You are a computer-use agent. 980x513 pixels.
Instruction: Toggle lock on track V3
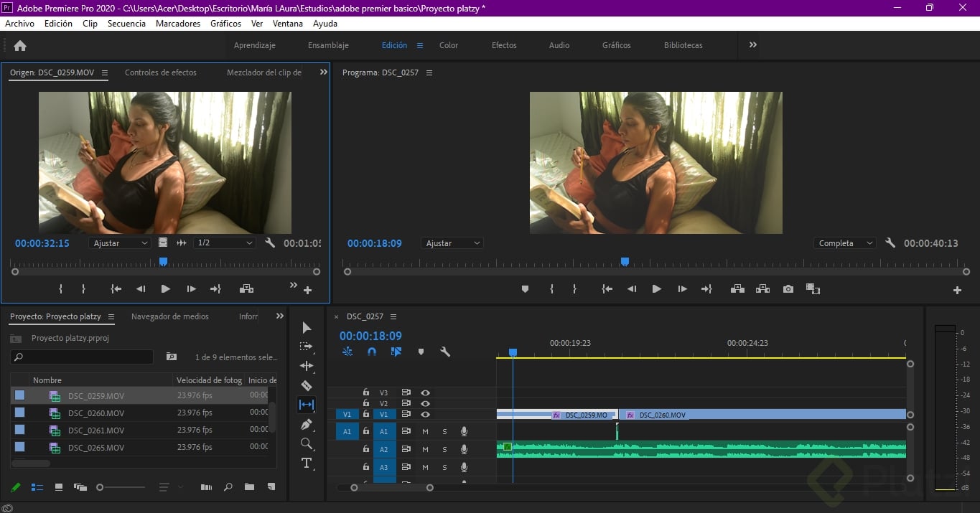point(366,392)
